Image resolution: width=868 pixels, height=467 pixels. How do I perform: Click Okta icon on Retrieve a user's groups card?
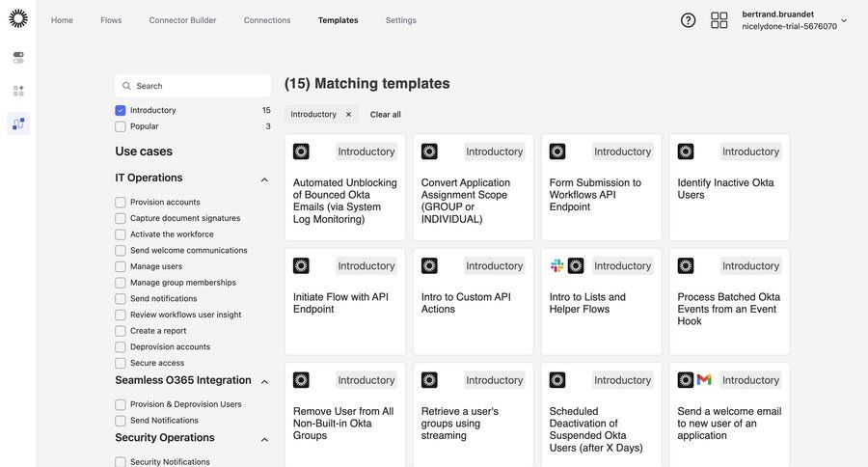[x=429, y=380]
